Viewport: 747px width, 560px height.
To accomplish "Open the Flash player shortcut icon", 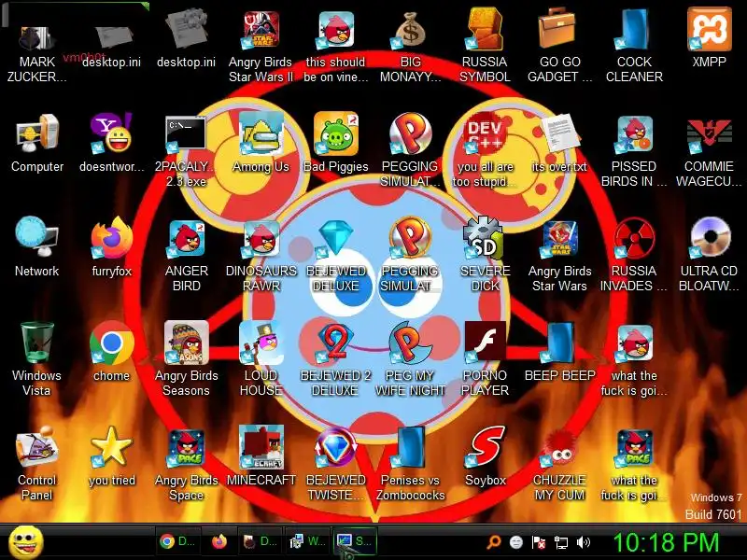I will pyautogui.click(x=485, y=342).
